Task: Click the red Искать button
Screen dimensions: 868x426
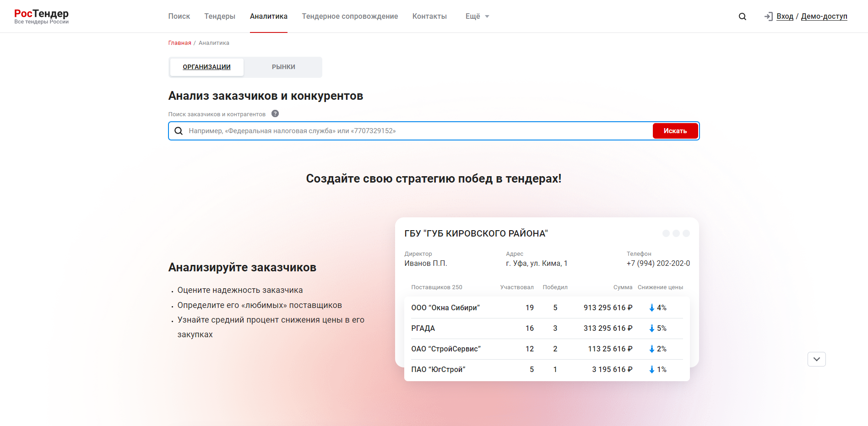Action: [675, 131]
